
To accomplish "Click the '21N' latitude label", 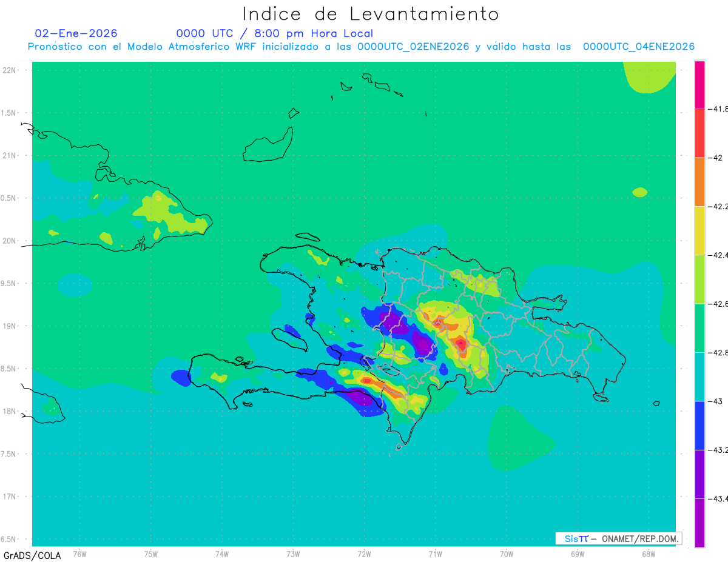I will (10, 155).
